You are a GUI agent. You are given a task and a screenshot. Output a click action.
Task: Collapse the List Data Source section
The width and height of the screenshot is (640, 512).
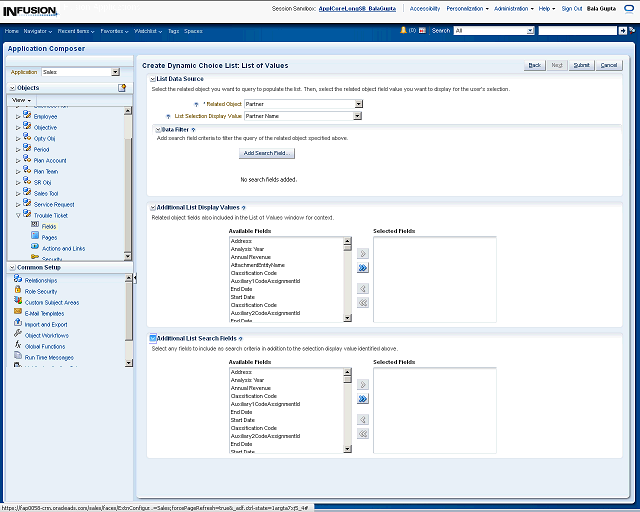153,78
